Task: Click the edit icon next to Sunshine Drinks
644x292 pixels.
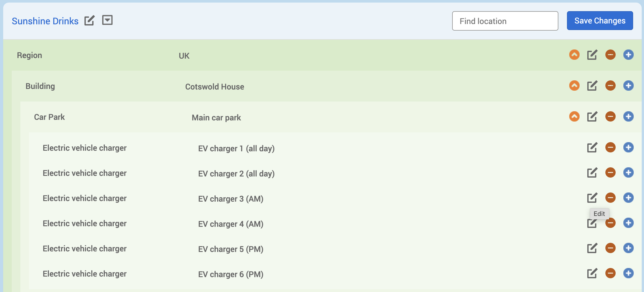Action: point(89,21)
